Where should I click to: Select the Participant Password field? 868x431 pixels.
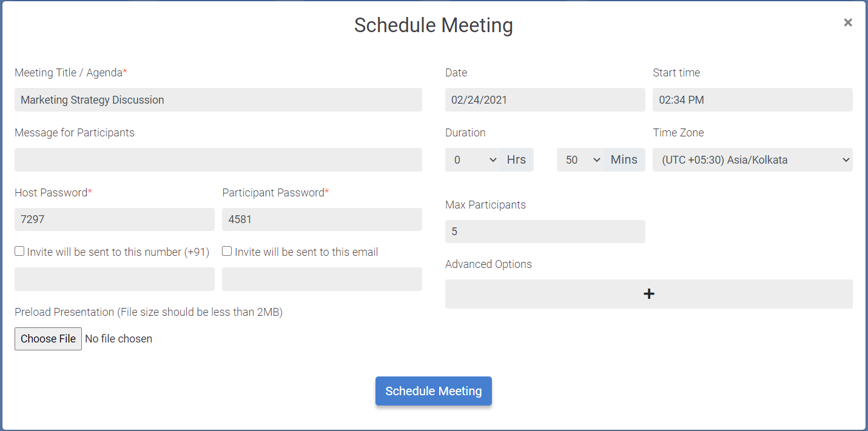[x=321, y=219]
